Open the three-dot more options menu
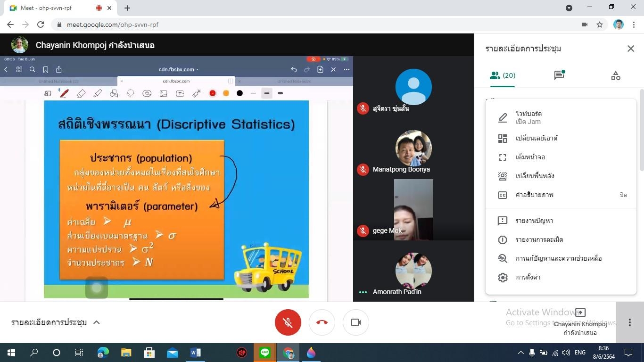The width and height of the screenshot is (644, 362). point(629,322)
